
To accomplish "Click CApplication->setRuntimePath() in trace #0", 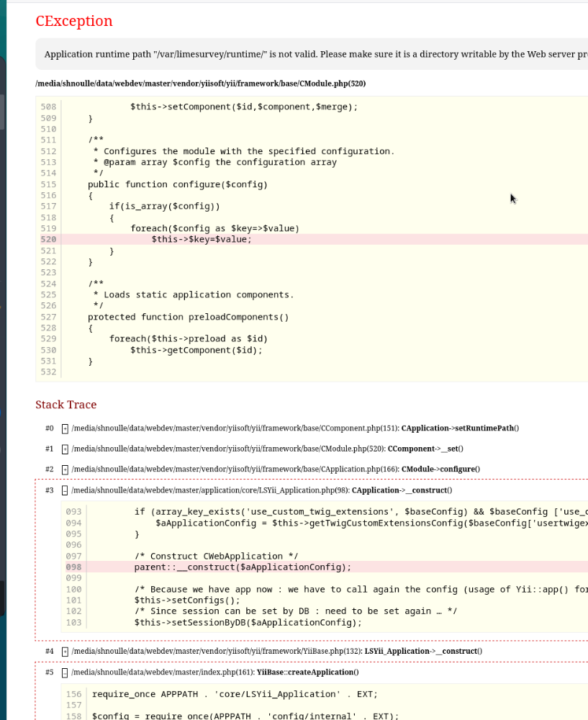I will pyautogui.click(x=460, y=428).
